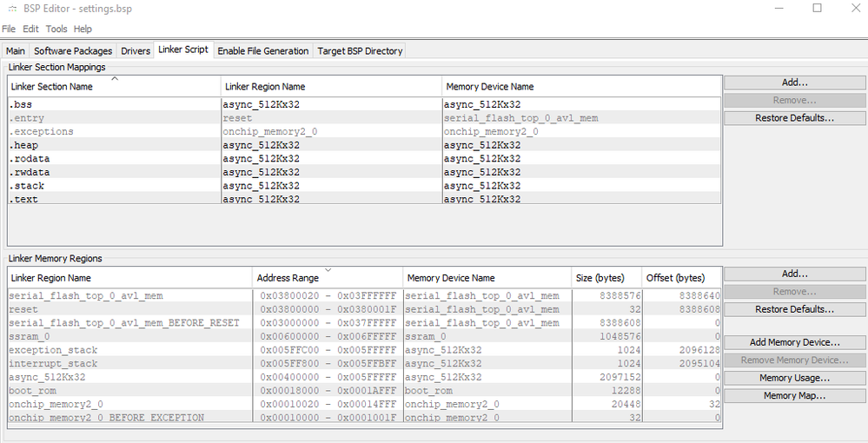Open the Edit menu

(x=30, y=29)
